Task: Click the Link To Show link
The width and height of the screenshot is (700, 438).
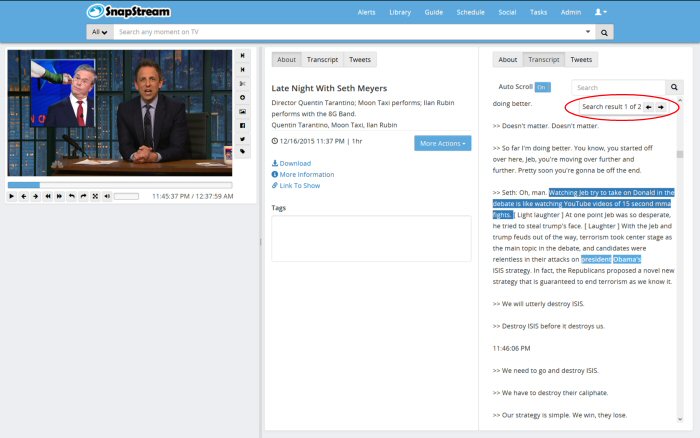Action: pyautogui.click(x=296, y=186)
